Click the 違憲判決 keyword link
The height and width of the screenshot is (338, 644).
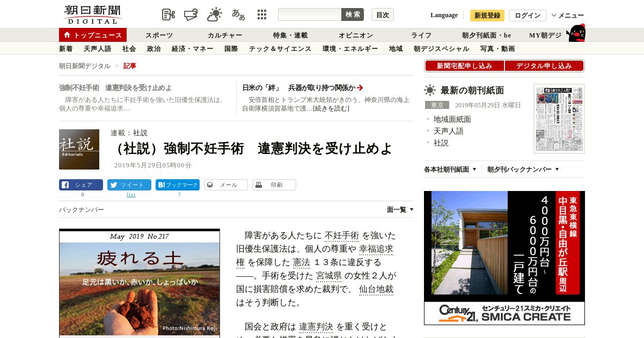tap(316, 327)
